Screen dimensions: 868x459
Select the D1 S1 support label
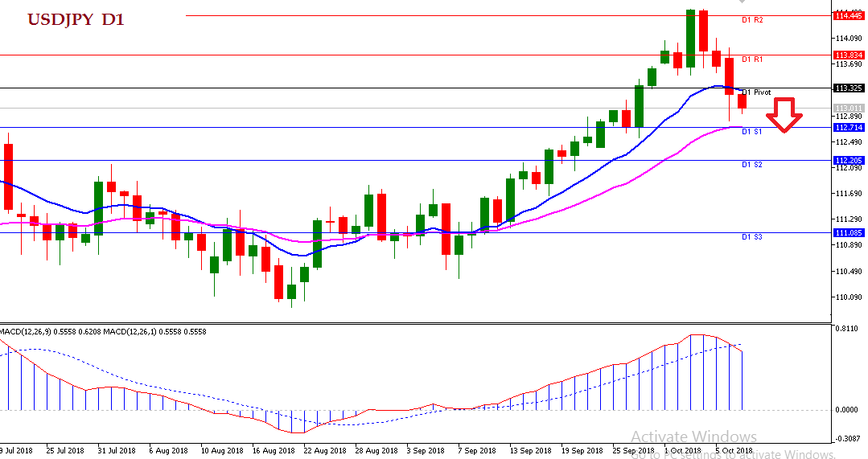(x=751, y=131)
